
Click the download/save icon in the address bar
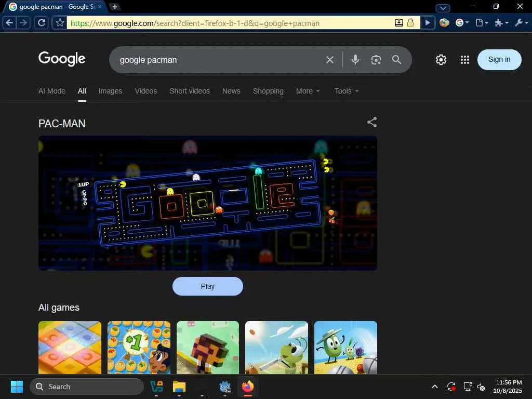(399, 23)
